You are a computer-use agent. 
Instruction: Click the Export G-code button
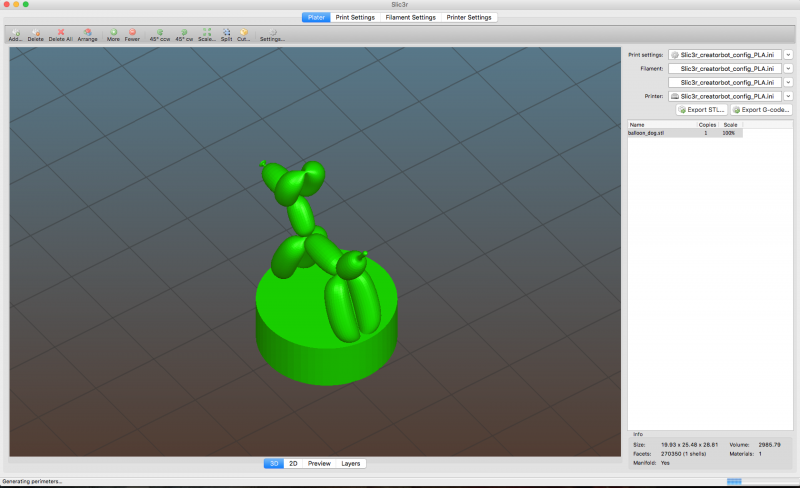click(762, 109)
